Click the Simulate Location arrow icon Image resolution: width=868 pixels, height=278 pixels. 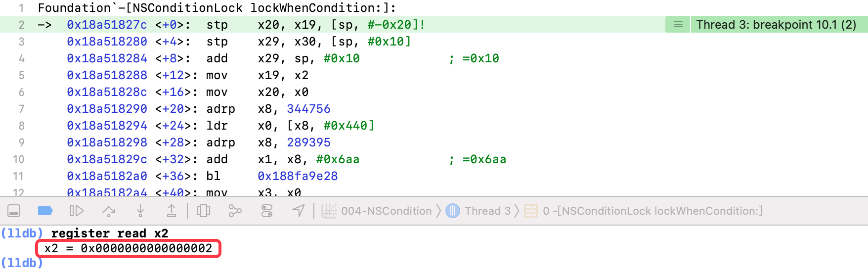coord(298,211)
